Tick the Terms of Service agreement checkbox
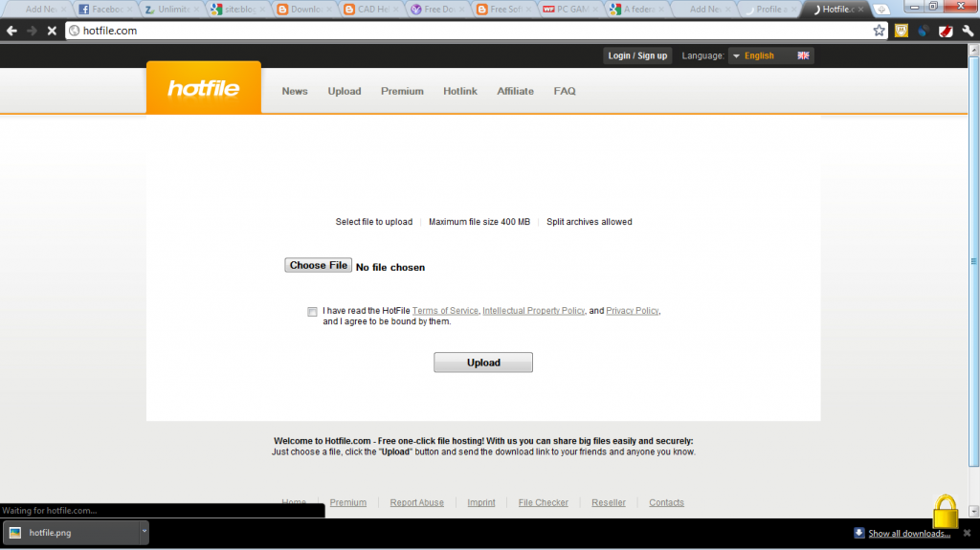The width and height of the screenshot is (980, 550). pyautogui.click(x=312, y=311)
